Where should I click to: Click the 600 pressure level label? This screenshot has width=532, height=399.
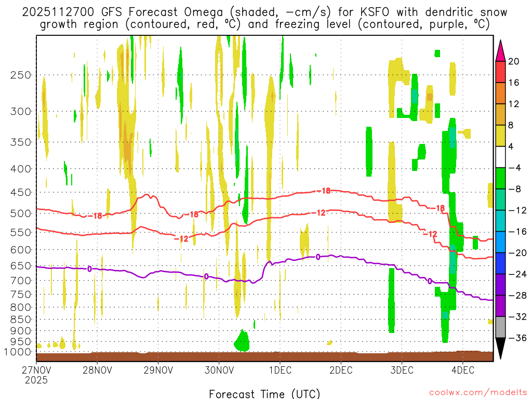click(21, 250)
